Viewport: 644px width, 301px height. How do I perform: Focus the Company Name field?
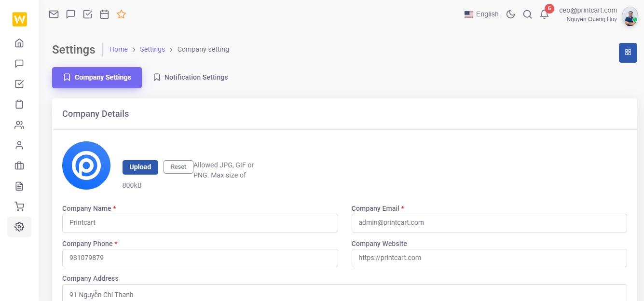200,223
